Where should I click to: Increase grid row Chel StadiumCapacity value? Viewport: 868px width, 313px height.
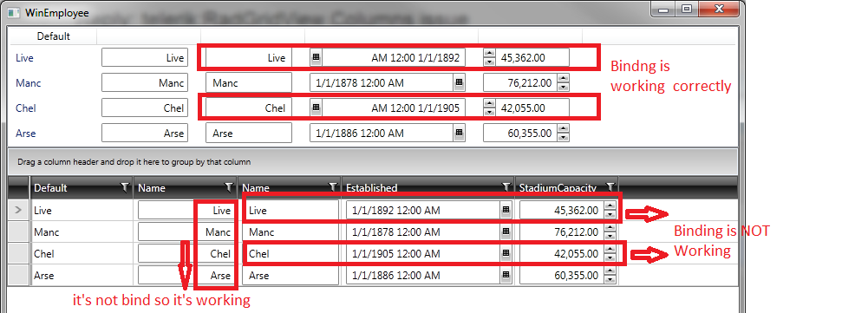click(x=610, y=250)
